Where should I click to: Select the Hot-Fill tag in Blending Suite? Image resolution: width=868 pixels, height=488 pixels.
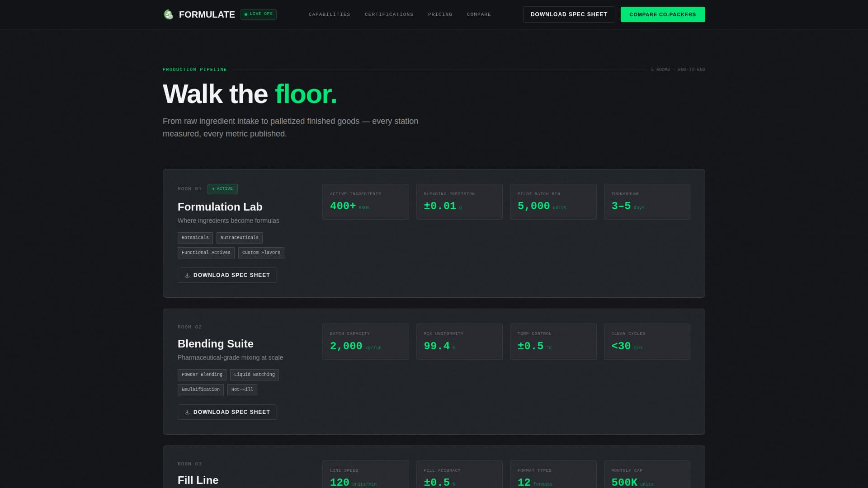[x=242, y=389]
